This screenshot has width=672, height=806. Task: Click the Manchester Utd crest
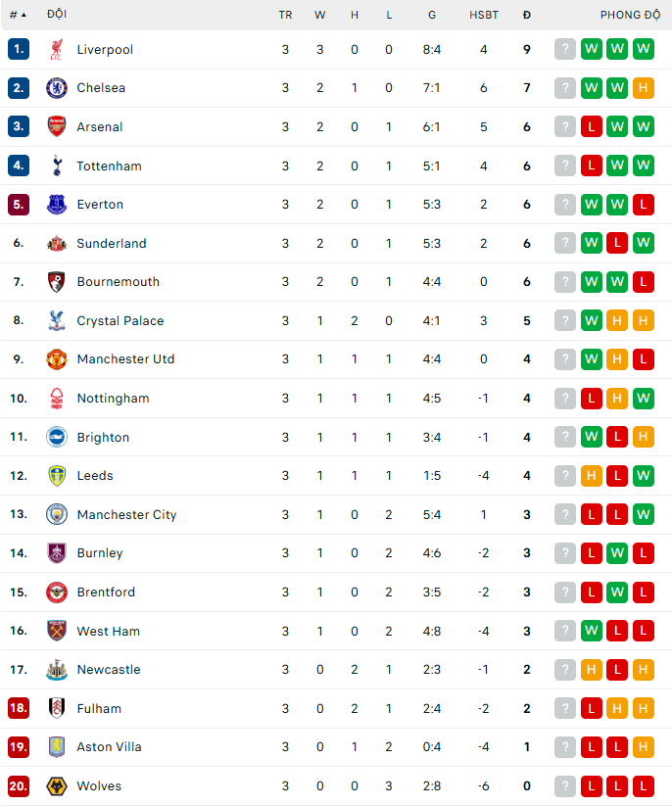(57, 358)
